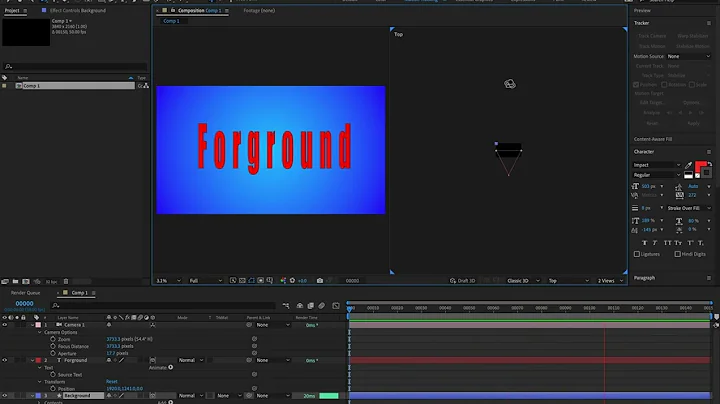Screen dimensions: 720x404
Task: Expand the Content-Aware Fill panel
Action: [652, 139]
